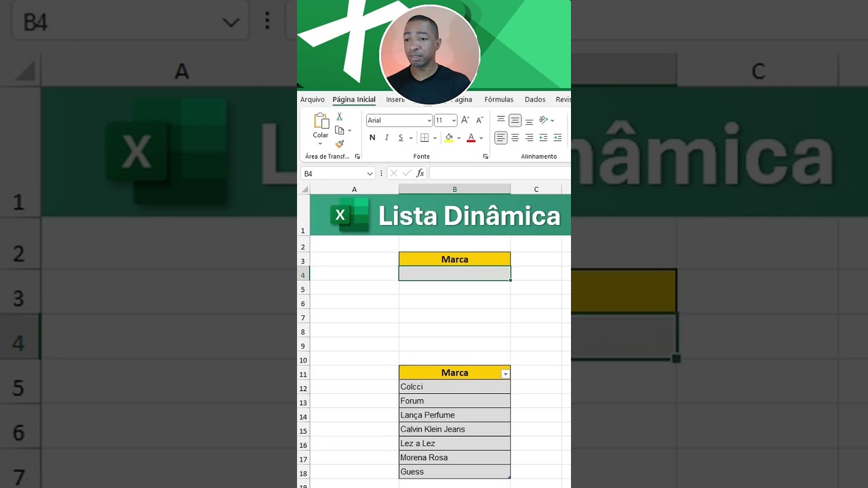Click the top vertical align icon
Image resolution: width=868 pixels, height=488 pixels.
500,120
